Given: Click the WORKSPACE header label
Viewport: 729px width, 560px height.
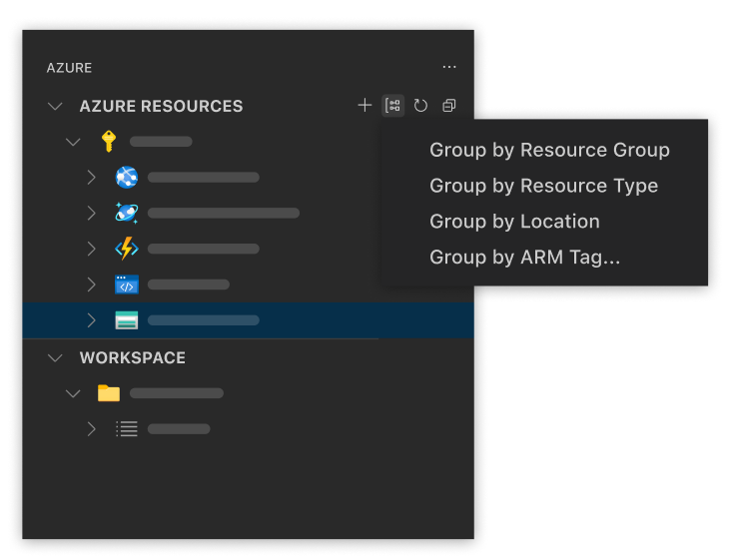Looking at the screenshot, I should (x=133, y=357).
